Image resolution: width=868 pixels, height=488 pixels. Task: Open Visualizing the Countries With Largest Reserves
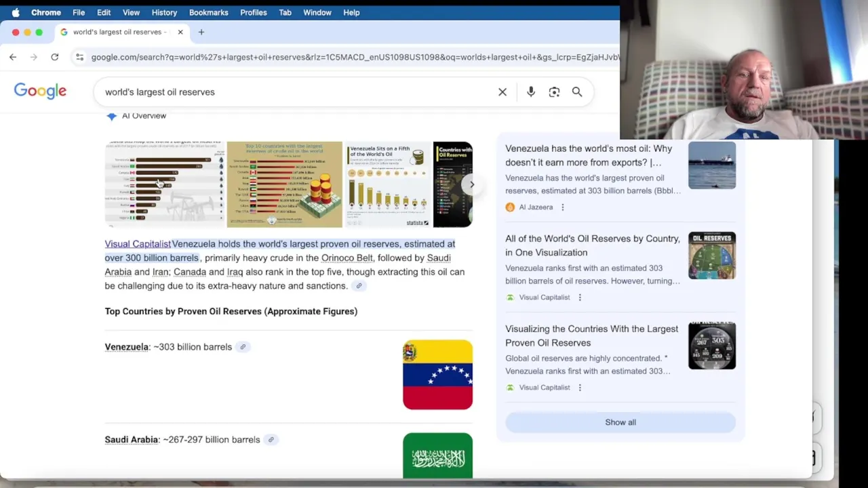click(591, 335)
